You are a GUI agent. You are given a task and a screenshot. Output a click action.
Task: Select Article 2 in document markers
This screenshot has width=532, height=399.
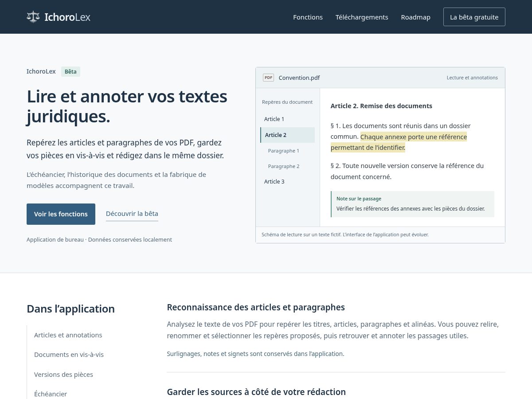(x=287, y=135)
